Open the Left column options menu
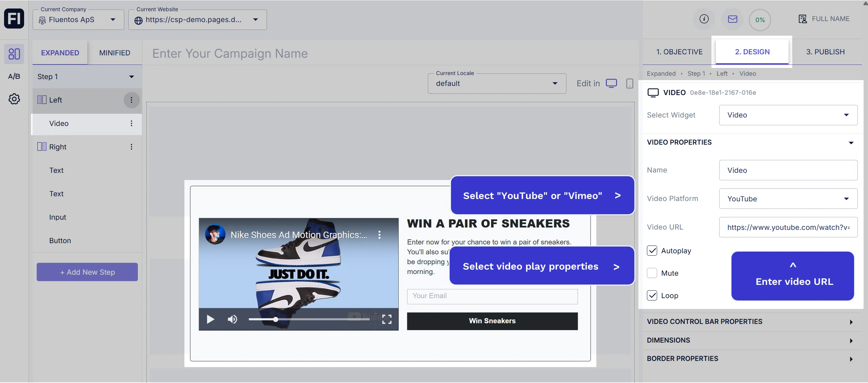Screen dimensions: 868x383 (x=131, y=100)
